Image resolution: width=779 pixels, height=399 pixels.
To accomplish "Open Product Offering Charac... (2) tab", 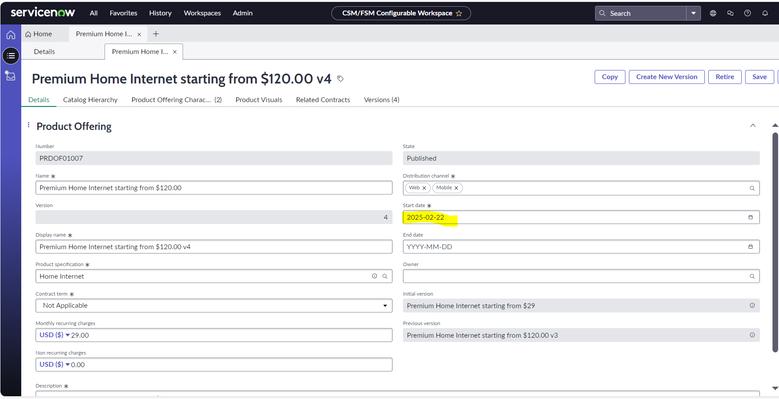I will pos(176,100).
